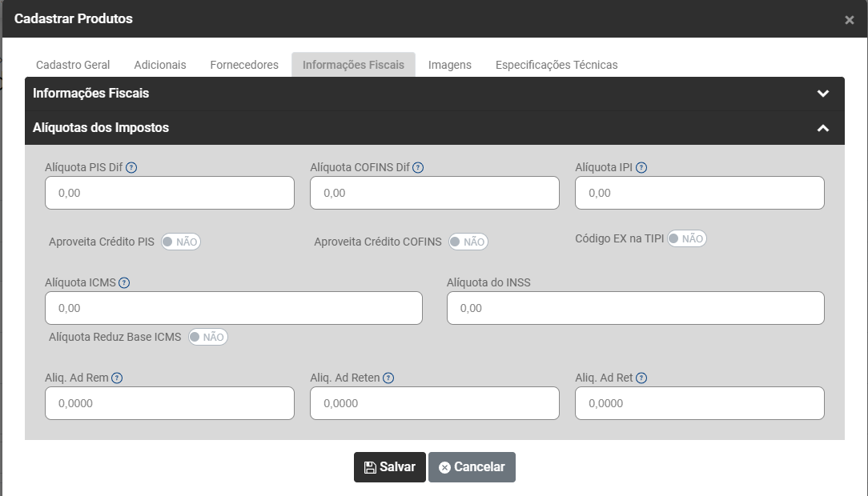Switch to the Cadastro Geral tab
Viewport: 868px width, 496px height.
point(73,65)
